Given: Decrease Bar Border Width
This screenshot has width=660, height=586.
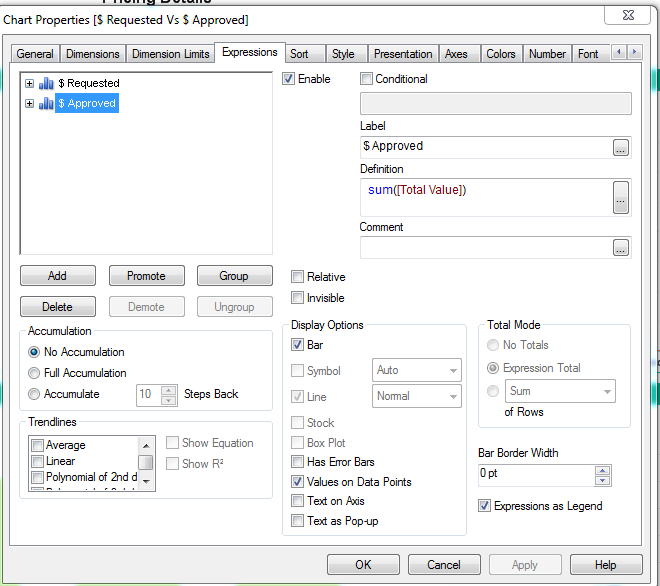Looking at the screenshot, I should pyautogui.click(x=602, y=480).
